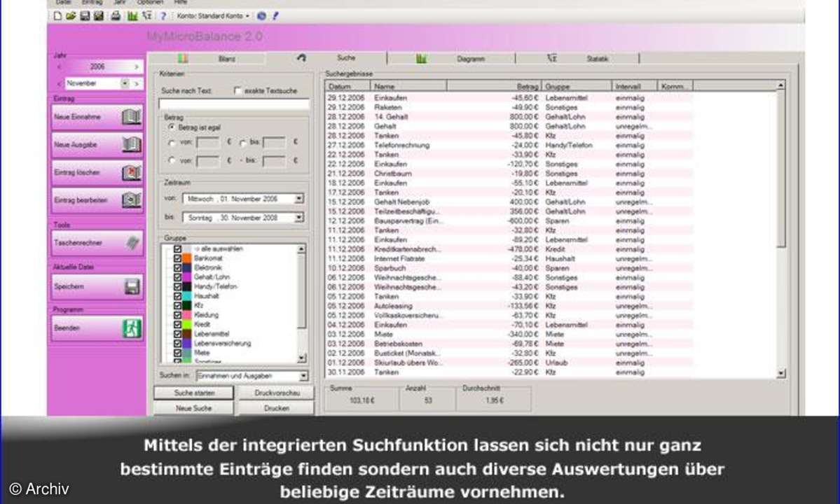Image resolution: width=840 pixels, height=504 pixels.
Task: Click the question mark help icon
Action: point(163,16)
